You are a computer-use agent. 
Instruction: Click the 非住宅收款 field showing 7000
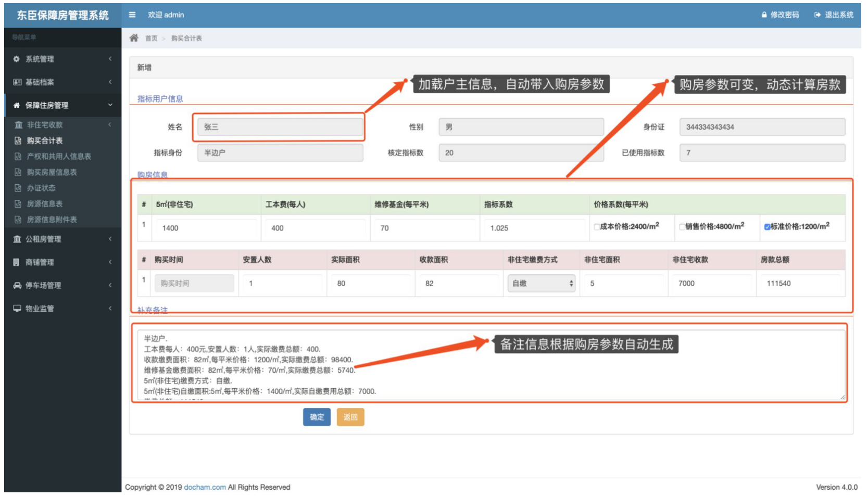(x=712, y=283)
